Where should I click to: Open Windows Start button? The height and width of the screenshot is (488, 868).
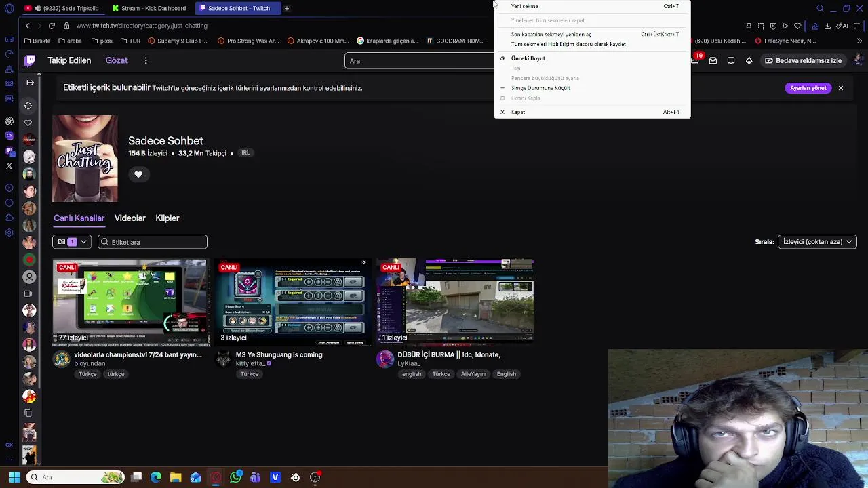[14, 477]
